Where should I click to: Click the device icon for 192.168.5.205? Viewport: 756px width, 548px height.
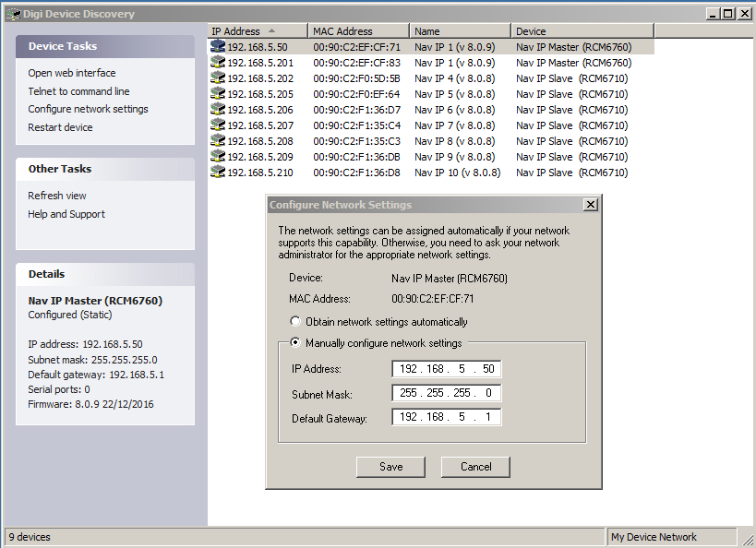click(x=218, y=94)
